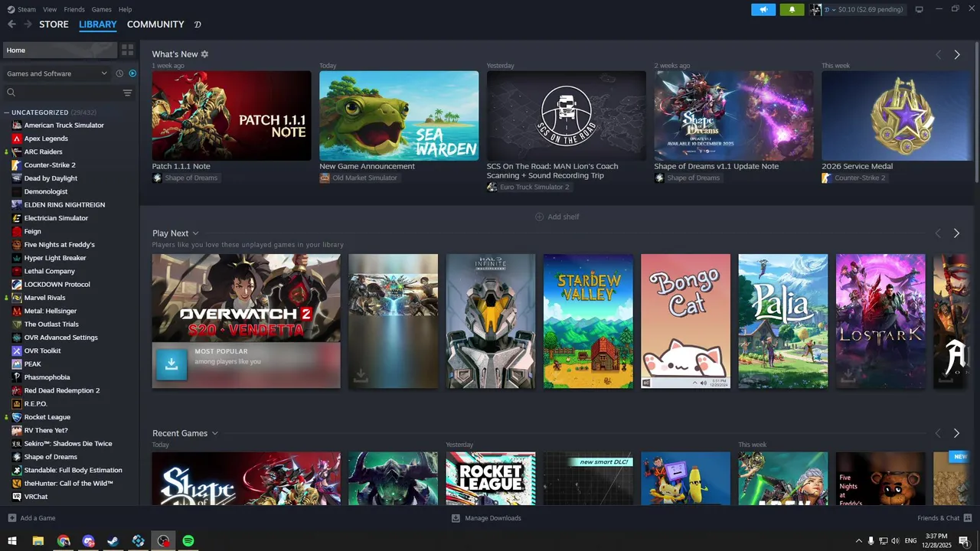
Task: Open Discord from the taskbar
Action: point(88,541)
